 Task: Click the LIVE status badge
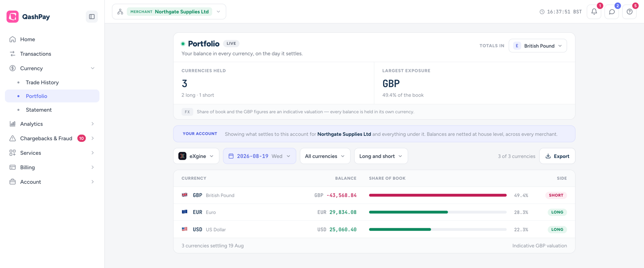[231, 44]
